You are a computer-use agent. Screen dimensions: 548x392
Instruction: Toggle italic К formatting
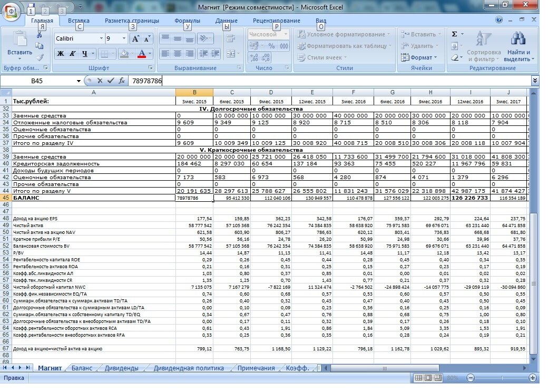[x=72, y=53]
